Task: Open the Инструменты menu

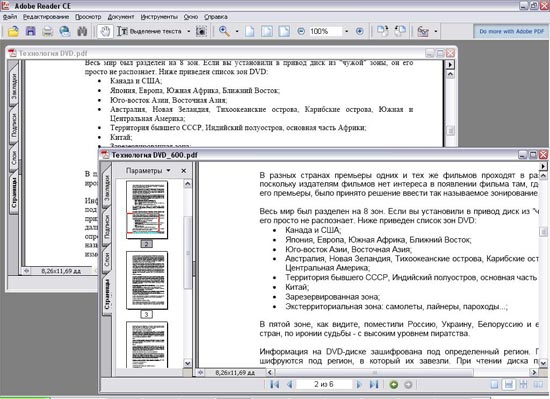Action: pos(159,17)
